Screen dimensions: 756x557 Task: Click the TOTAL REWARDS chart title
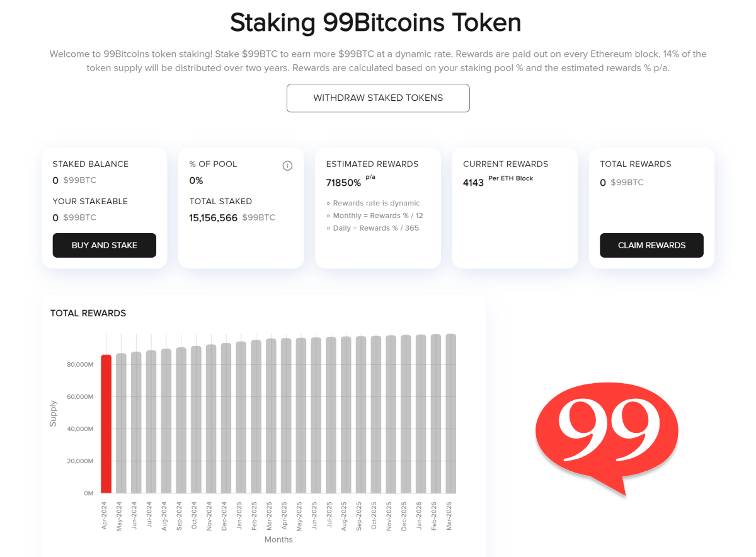[88, 313]
